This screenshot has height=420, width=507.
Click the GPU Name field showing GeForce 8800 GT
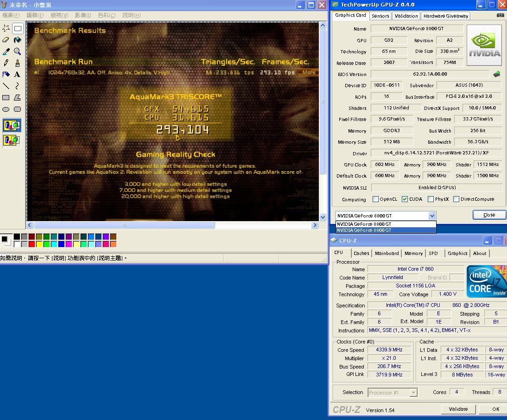[x=417, y=29]
